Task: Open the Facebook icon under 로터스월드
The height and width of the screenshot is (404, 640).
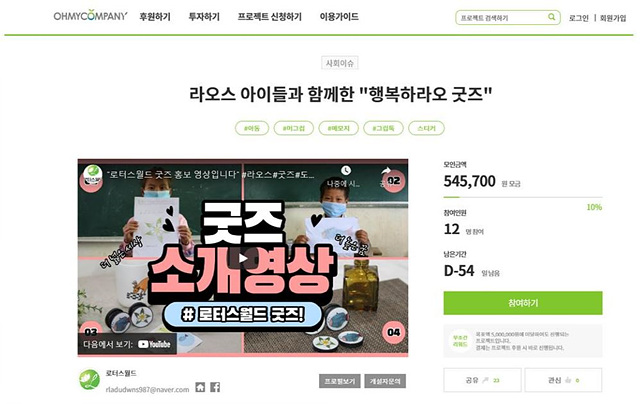Action: pyautogui.click(x=215, y=387)
